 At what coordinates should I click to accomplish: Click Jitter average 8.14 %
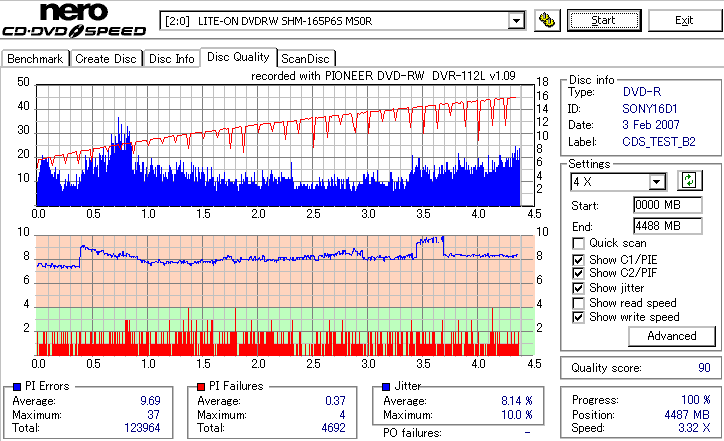tap(517, 401)
